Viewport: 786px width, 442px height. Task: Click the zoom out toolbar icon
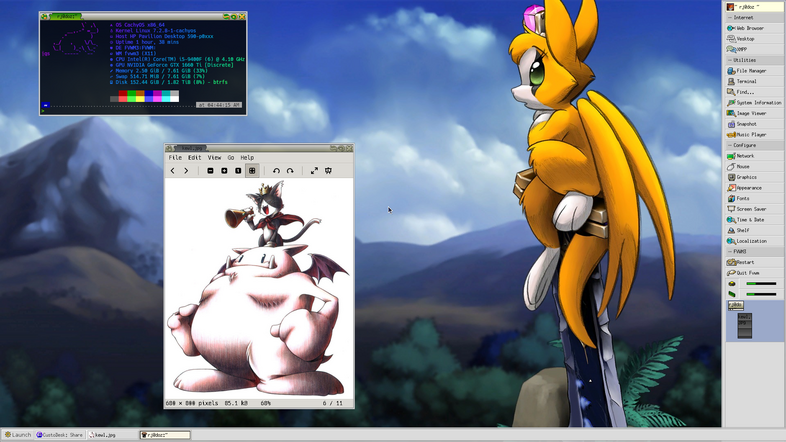coord(211,171)
